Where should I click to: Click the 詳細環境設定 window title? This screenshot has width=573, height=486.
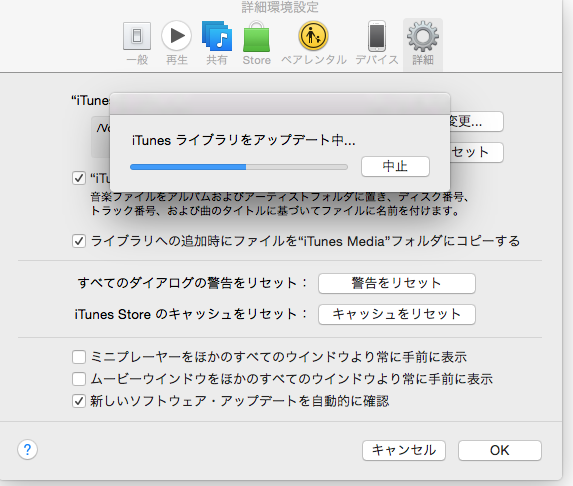[x=280, y=7]
